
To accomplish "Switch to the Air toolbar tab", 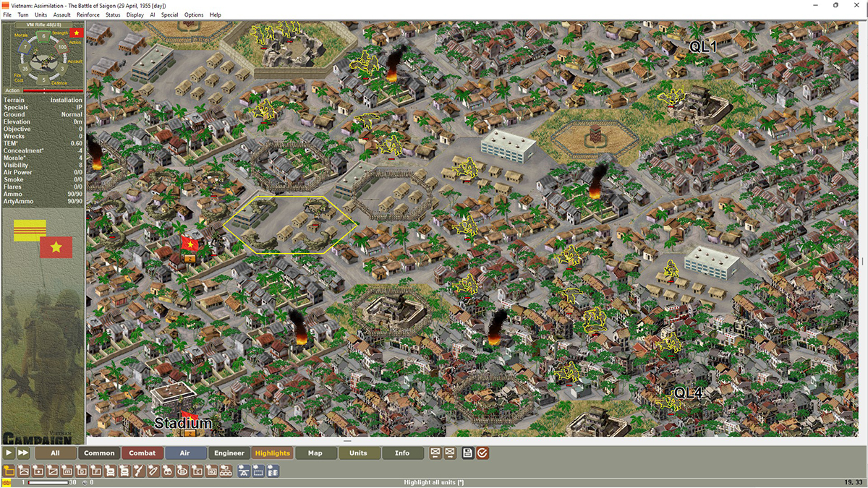I will pos(185,453).
